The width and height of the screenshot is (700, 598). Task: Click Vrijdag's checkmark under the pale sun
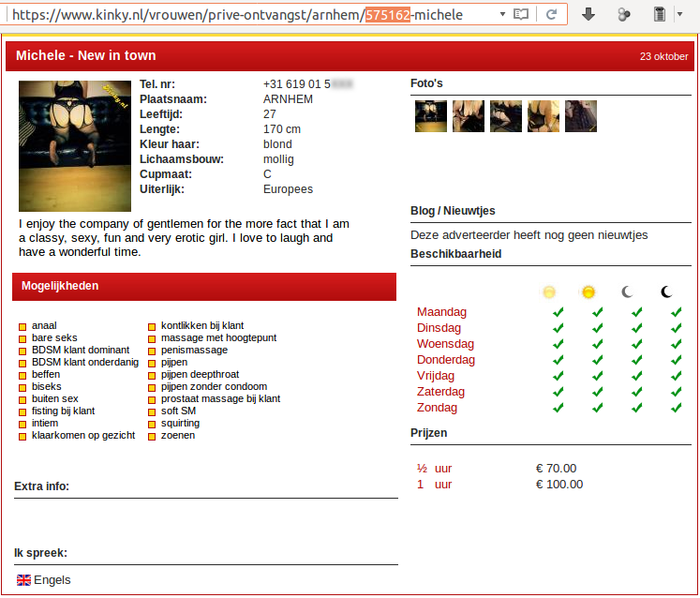point(559,376)
